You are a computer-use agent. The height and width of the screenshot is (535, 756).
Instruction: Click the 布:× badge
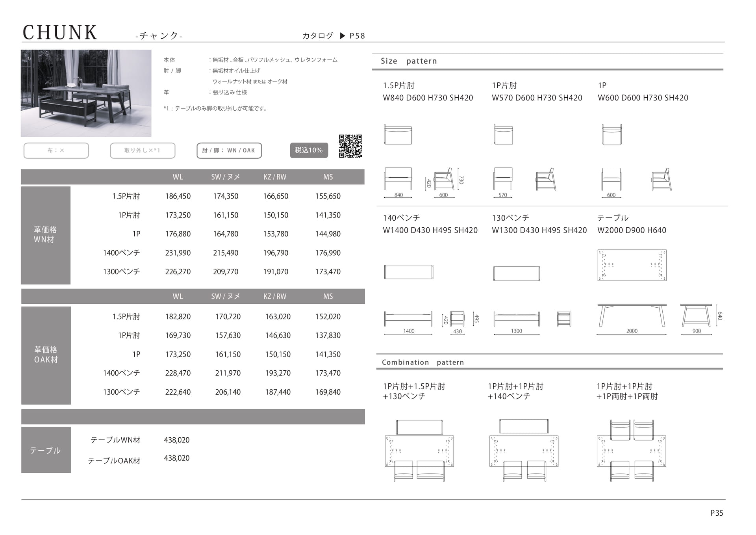56,150
